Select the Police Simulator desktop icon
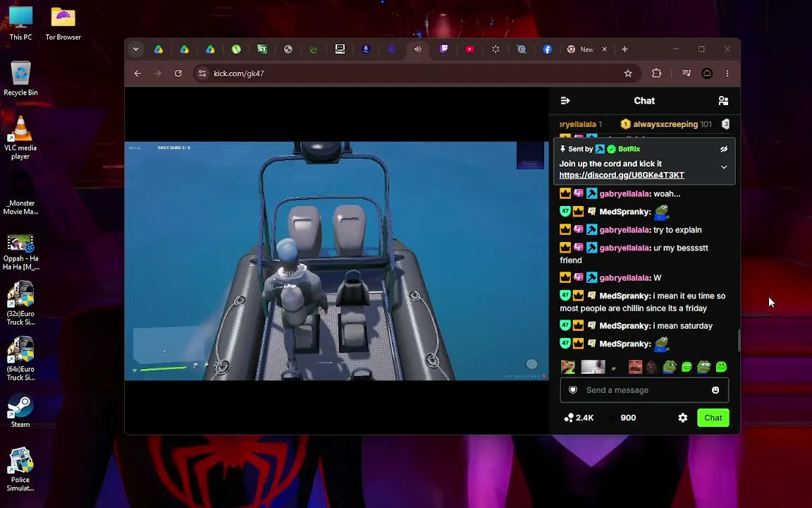 click(x=20, y=470)
